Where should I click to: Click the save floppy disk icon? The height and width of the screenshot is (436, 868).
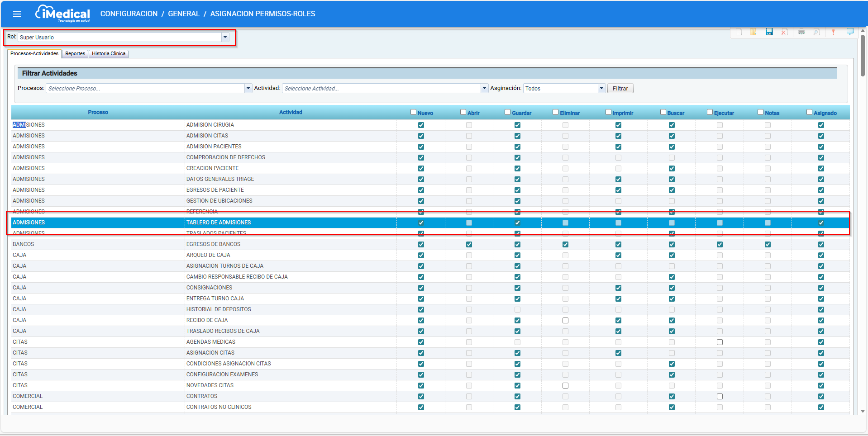(x=769, y=32)
